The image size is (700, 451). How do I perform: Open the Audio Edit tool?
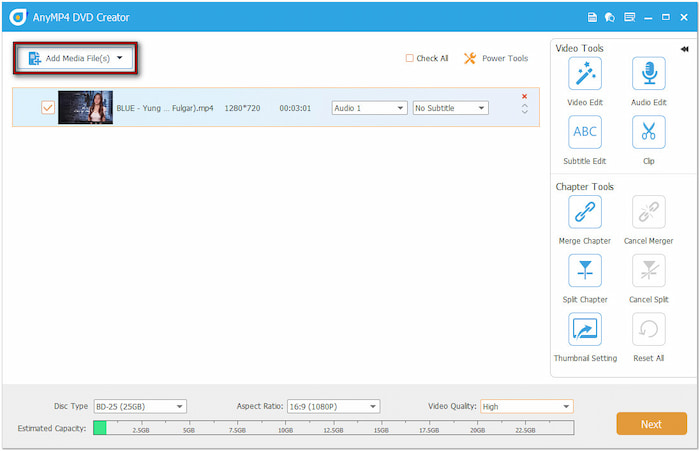coord(648,75)
